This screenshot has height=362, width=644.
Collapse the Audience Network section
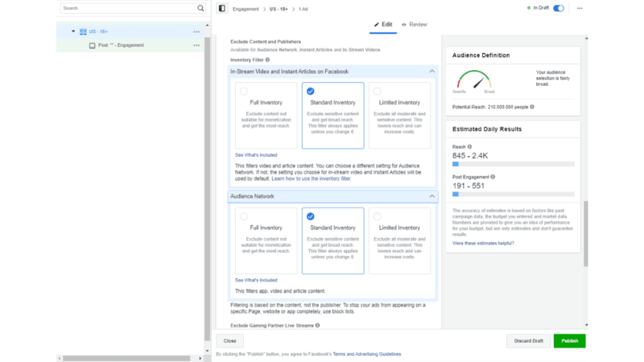(431, 196)
